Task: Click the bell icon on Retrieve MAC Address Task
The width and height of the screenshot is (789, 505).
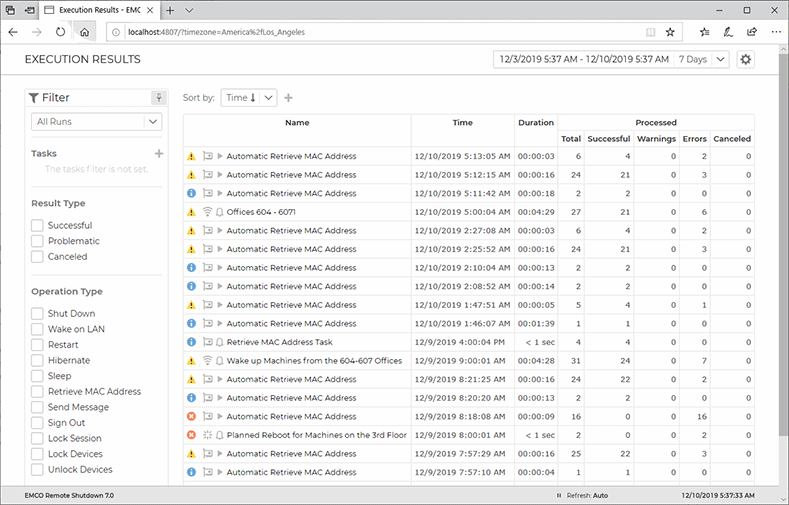Action: tap(219, 342)
